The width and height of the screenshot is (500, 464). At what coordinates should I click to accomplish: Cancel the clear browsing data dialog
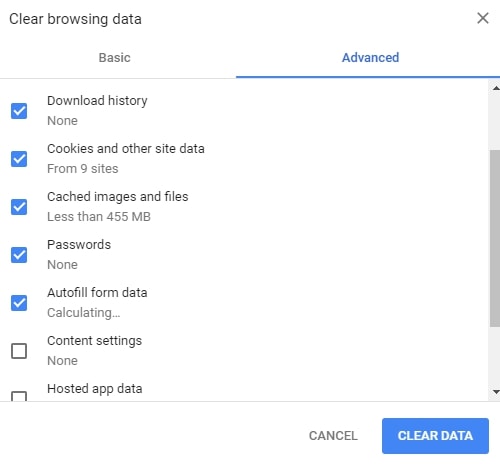[333, 436]
